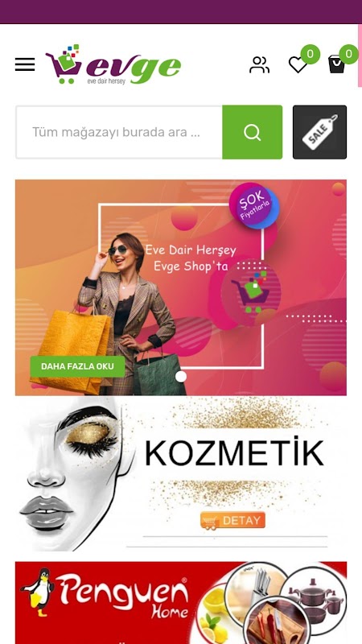Click the cart count badge

(x=348, y=54)
